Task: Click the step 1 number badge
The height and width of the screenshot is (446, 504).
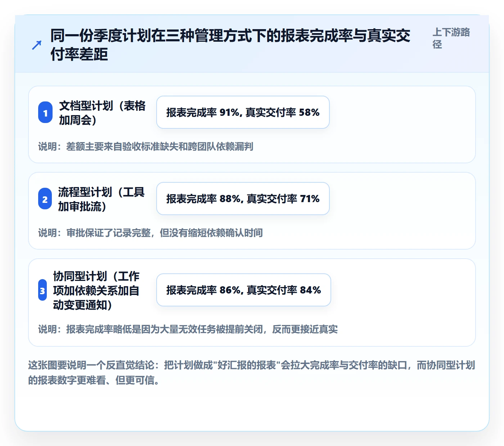Action: pyautogui.click(x=45, y=113)
